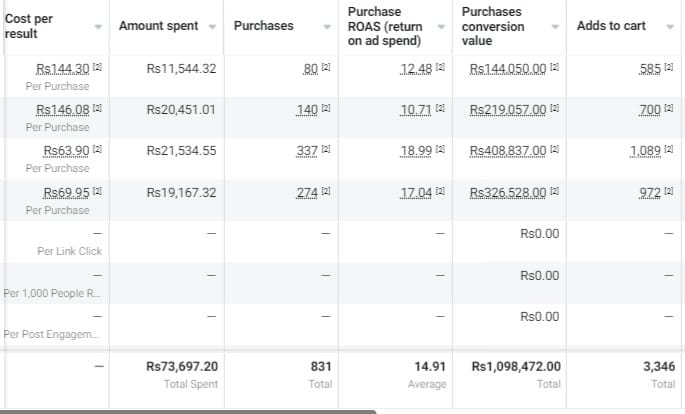Click the Purchases column header label
685x414 pixels.
pyautogui.click(x=263, y=26)
